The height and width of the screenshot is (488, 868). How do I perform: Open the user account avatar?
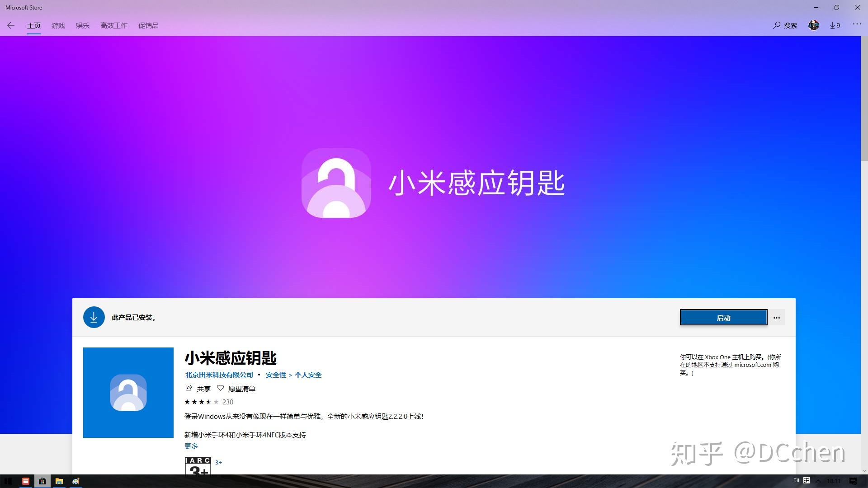click(814, 25)
